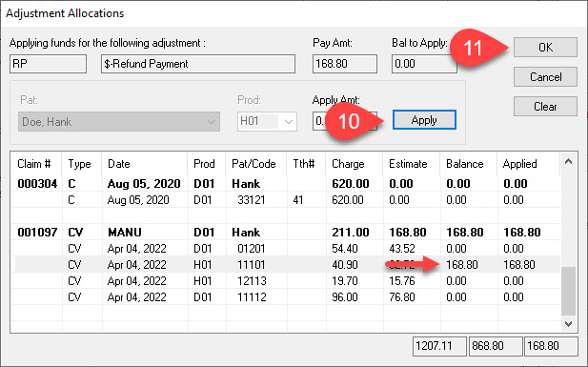The width and height of the screenshot is (588, 367).
Task: Click the bold charge 211.00
Action: point(351,233)
